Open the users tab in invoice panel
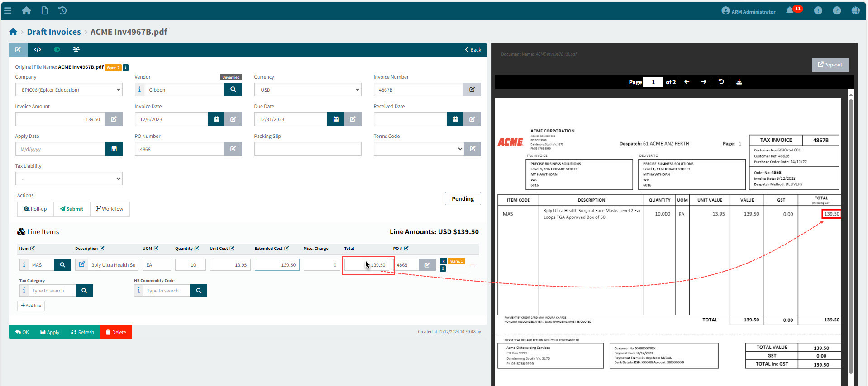Viewport: 868px width, 386px height. pyautogui.click(x=76, y=50)
